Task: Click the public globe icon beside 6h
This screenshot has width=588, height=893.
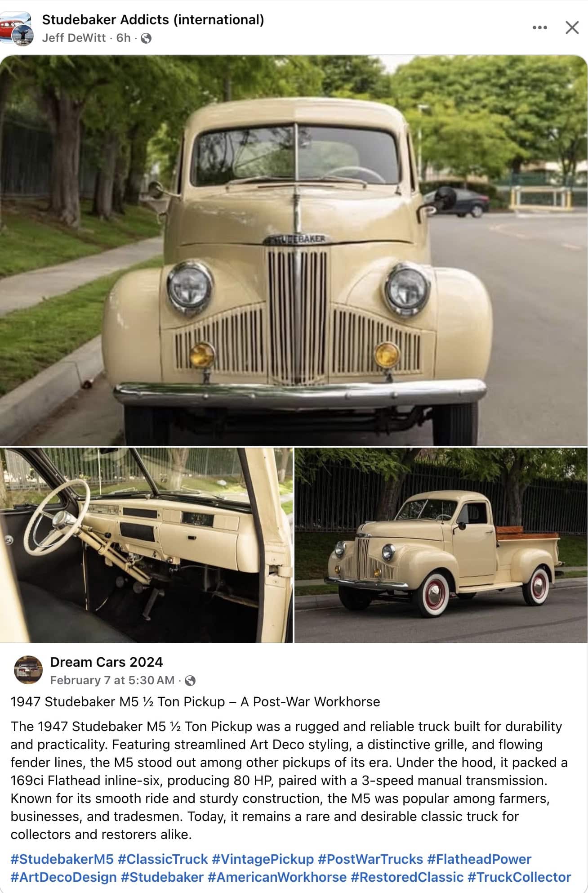Action: pyautogui.click(x=146, y=39)
